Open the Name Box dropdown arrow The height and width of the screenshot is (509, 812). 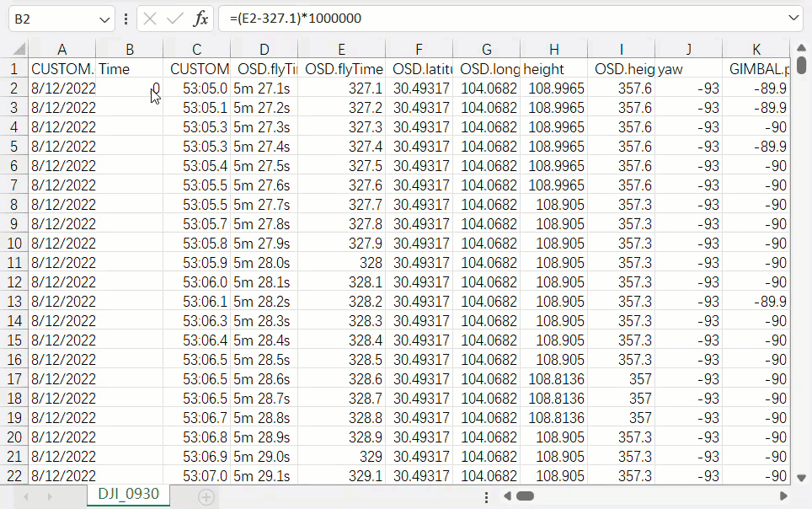tap(104, 19)
